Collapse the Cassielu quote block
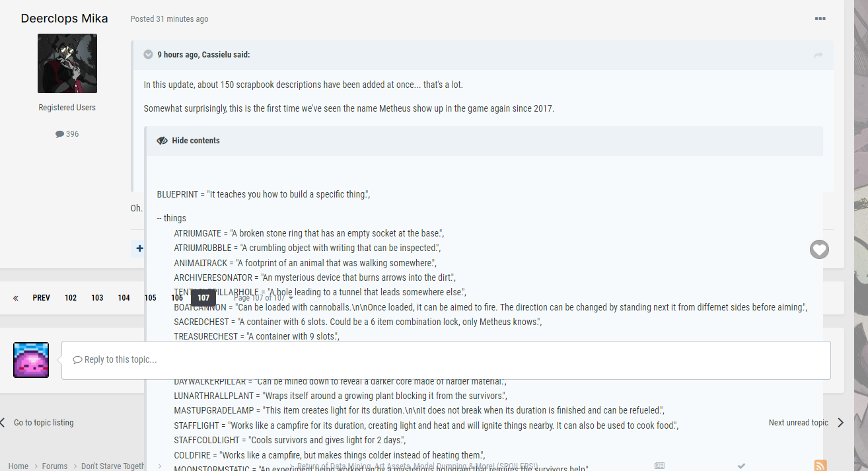This screenshot has width=868, height=471. [x=149, y=55]
